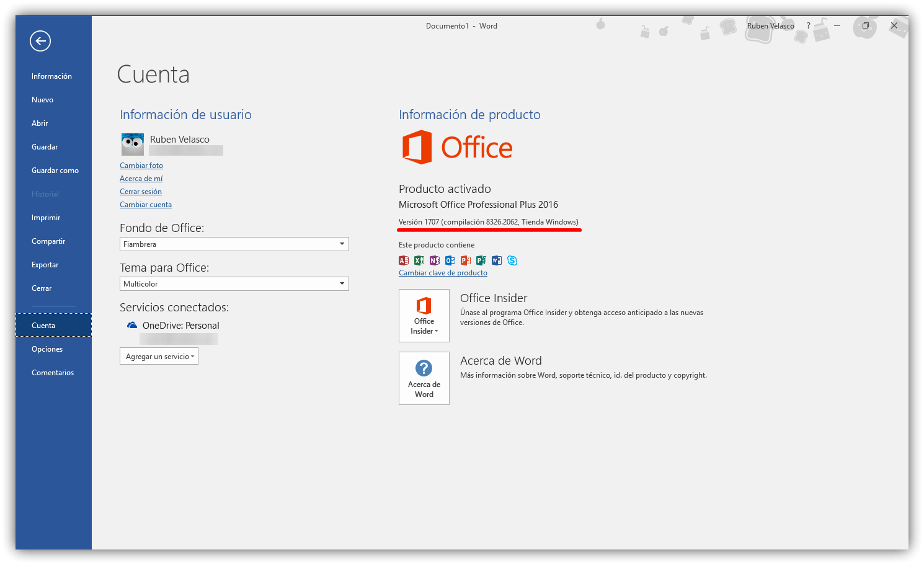This screenshot has width=924, height=565.
Task: Expand the Agregar un servicio dropdown
Action: 159,357
